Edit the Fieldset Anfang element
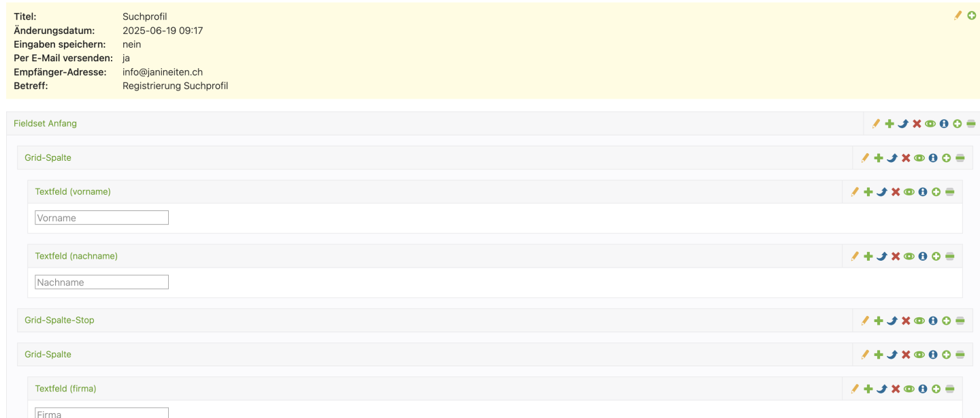The width and height of the screenshot is (980, 418). click(876, 124)
